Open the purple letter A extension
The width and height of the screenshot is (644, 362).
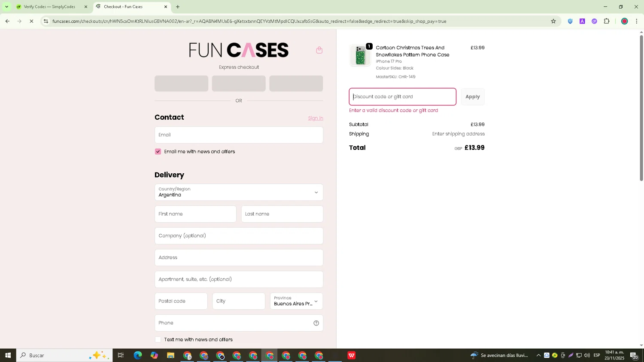point(582,21)
